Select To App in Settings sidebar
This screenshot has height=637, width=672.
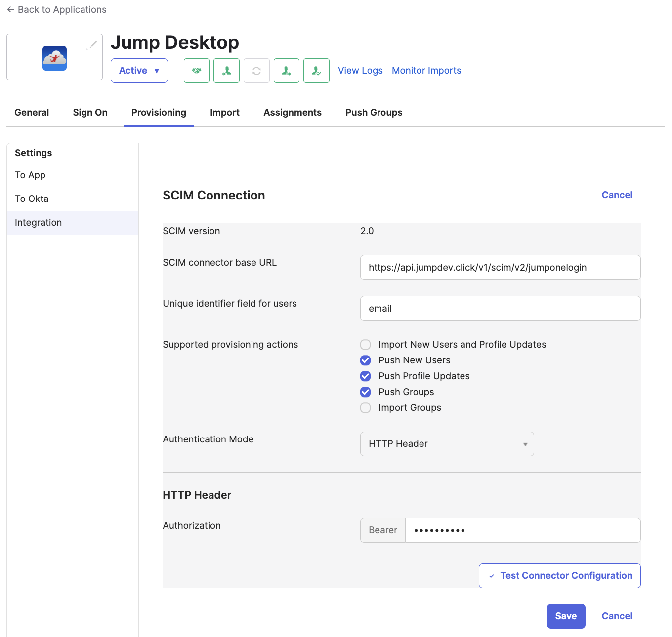[x=73, y=175]
